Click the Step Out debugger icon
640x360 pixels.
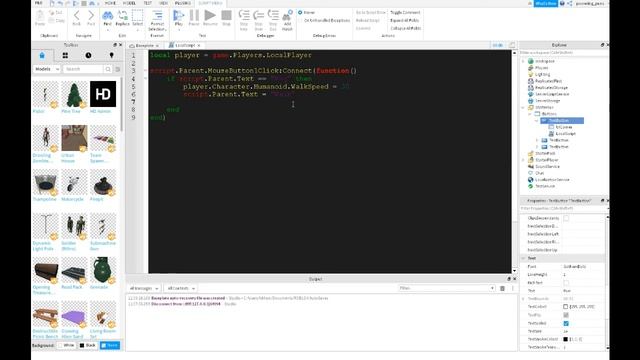(273, 16)
